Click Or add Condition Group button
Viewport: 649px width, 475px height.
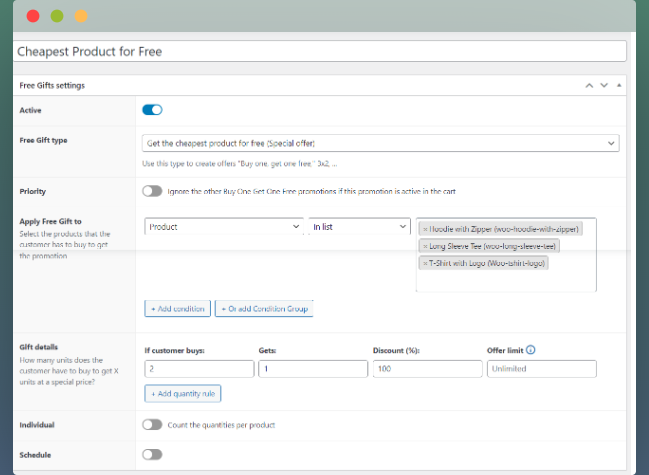tap(264, 309)
